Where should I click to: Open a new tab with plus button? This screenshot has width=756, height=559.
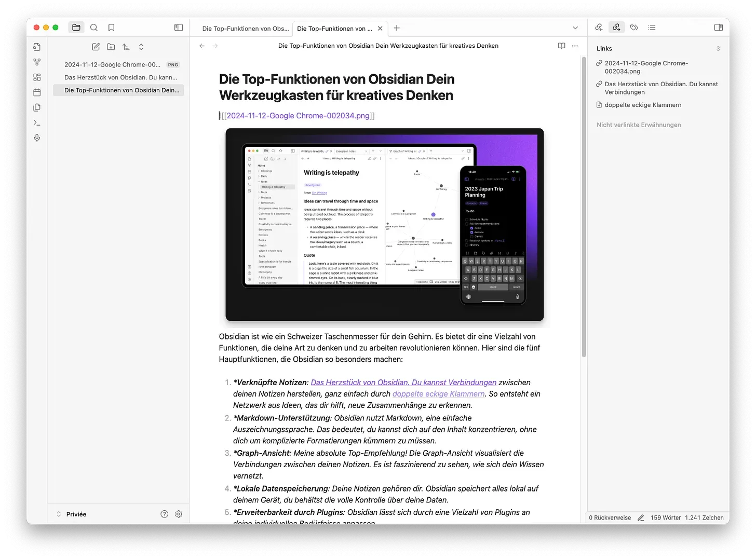tap(397, 28)
